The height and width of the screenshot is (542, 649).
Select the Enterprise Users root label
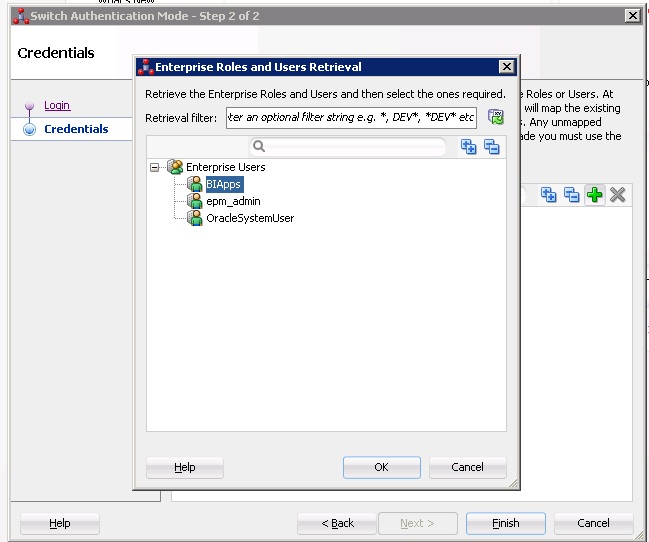click(226, 167)
